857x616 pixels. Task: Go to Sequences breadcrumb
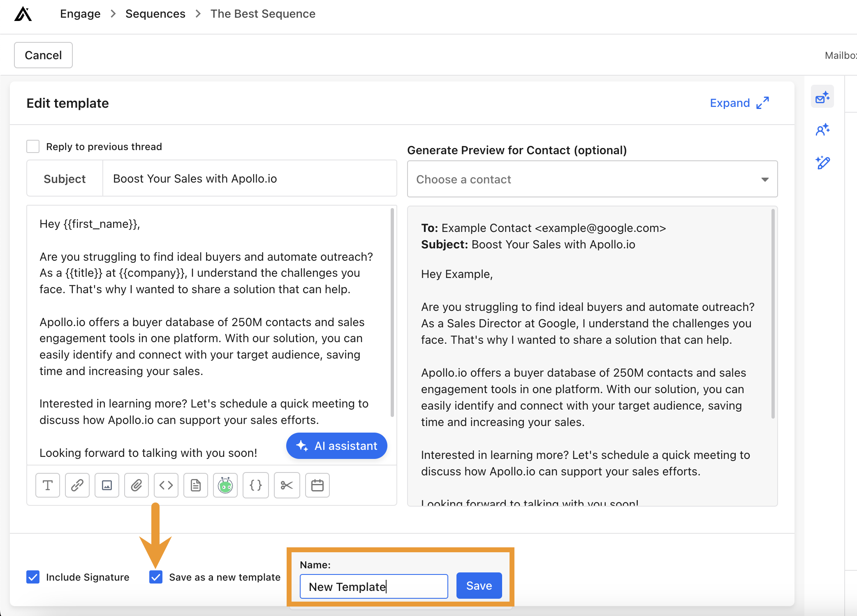pos(155,14)
